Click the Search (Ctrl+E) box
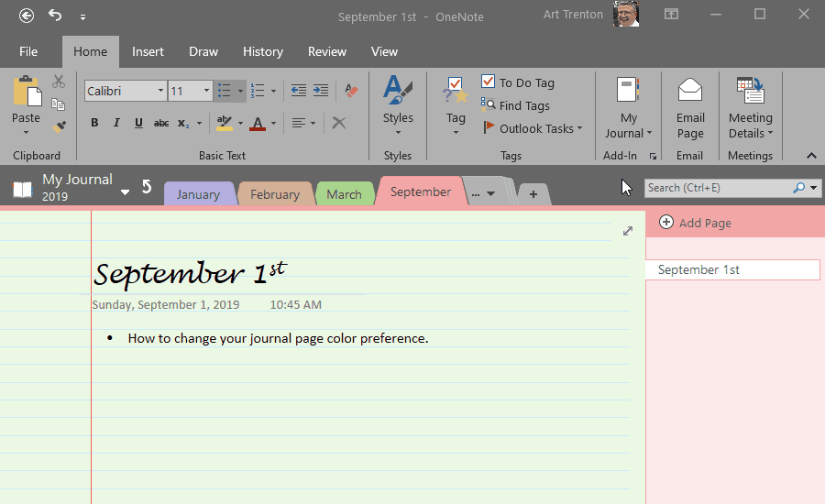 [x=718, y=188]
